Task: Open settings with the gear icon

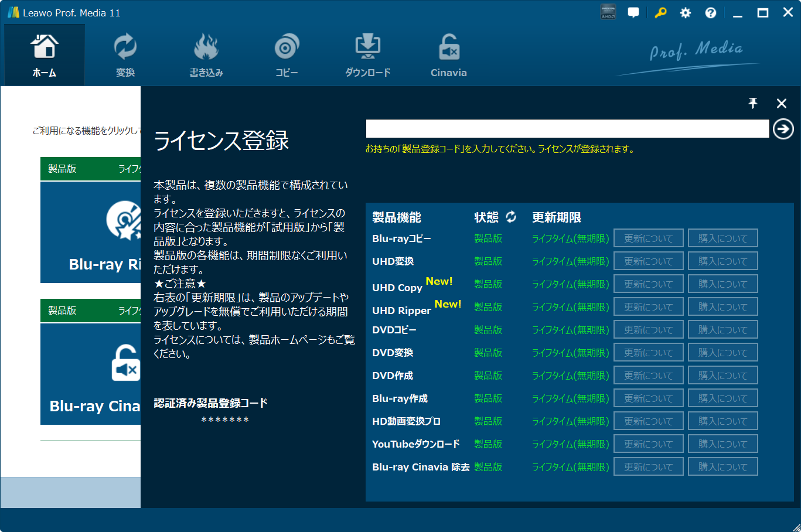Action: [685, 13]
